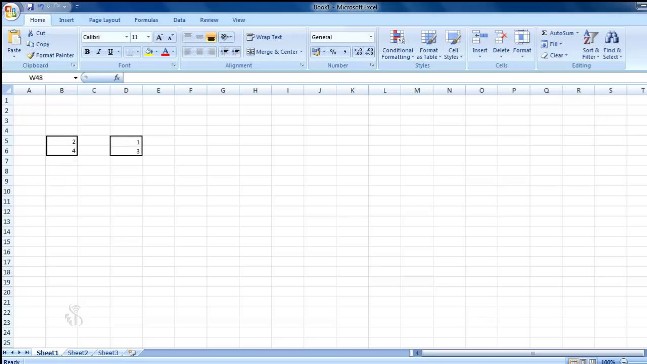Click the Merge & Center button
The width and height of the screenshot is (647, 364).
[274, 52]
